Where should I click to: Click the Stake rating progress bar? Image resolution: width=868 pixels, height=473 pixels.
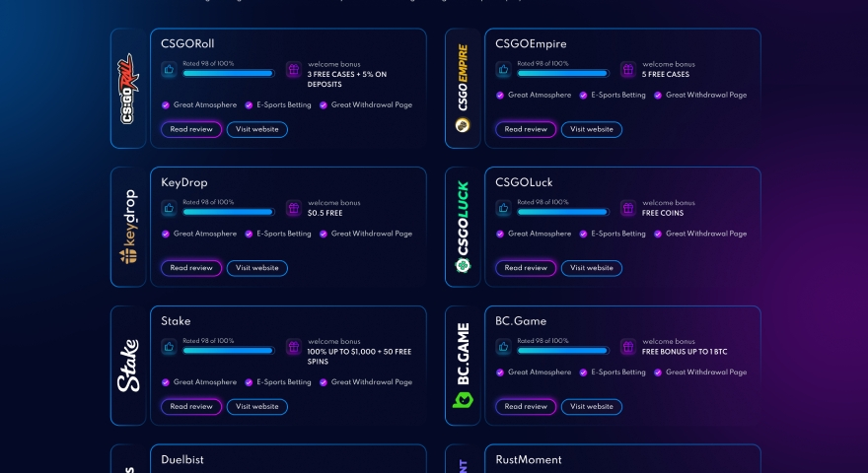229,350
